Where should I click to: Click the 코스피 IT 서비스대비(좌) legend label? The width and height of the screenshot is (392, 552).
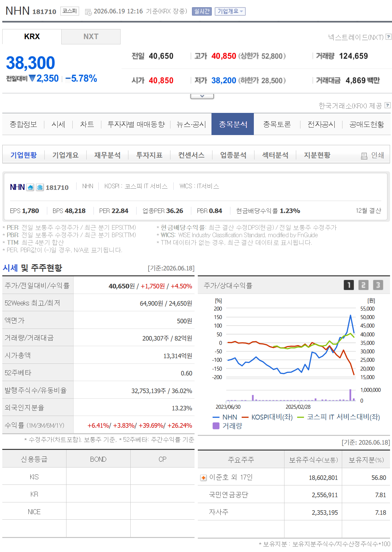343,417
